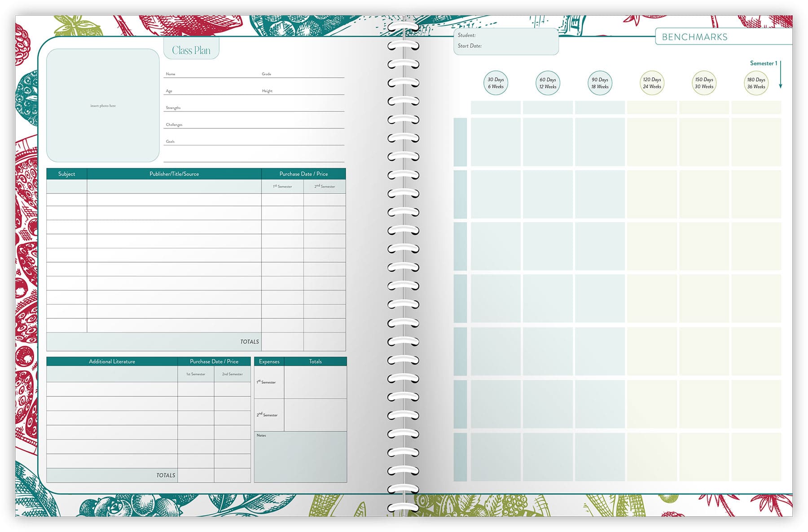This screenshot has width=808, height=532.
Task: Click the Notes box under Expenses
Action: 300,457
